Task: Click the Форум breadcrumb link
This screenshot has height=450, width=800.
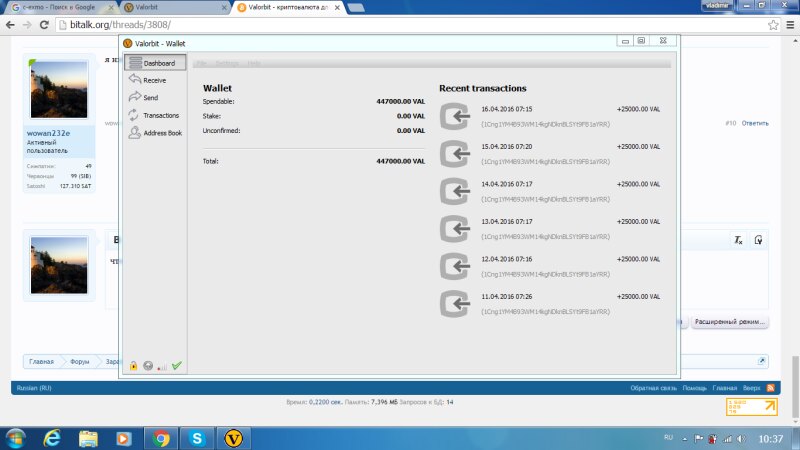Action: [80, 361]
